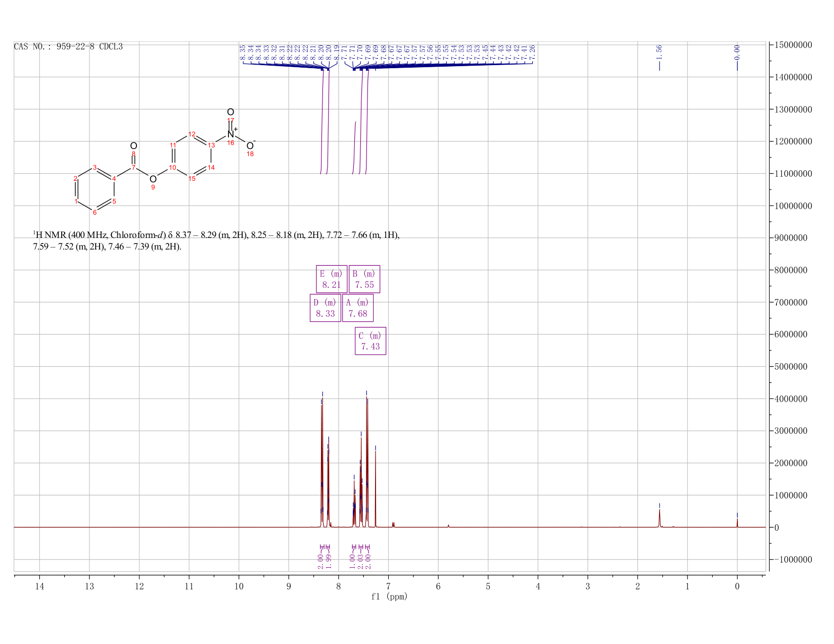Click the 15000000 intensity axis tick label
Image resolution: width=834 pixels, height=644 pixels.
(793, 45)
